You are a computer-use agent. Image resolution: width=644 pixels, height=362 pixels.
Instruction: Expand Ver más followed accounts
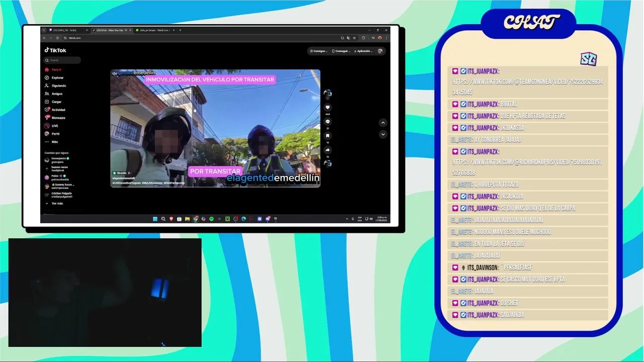click(x=54, y=204)
